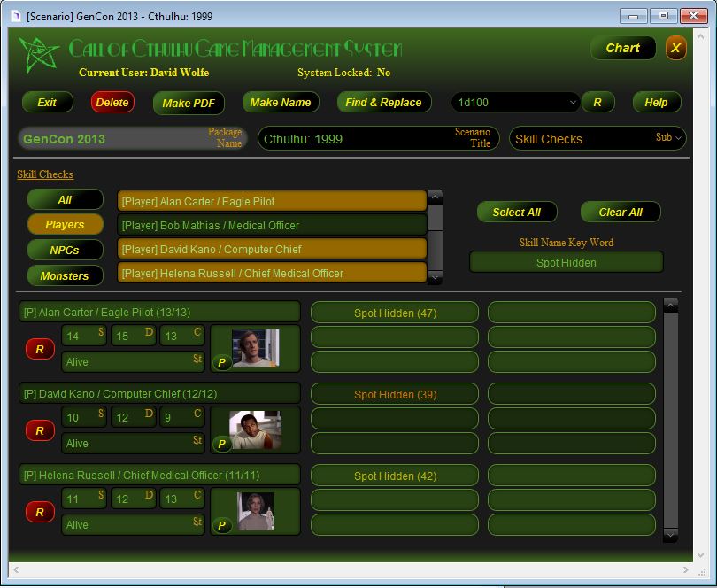
Task: Click Helena Russell's portrait thumbnail
Action: tap(256, 511)
